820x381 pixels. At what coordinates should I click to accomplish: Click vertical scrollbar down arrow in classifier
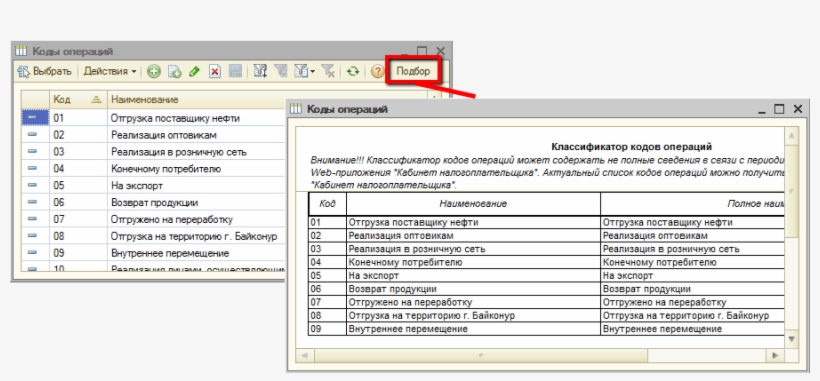(792, 339)
